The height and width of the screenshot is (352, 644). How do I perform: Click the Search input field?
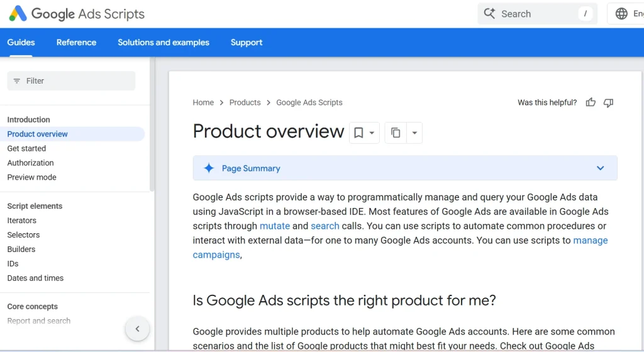coord(537,14)
